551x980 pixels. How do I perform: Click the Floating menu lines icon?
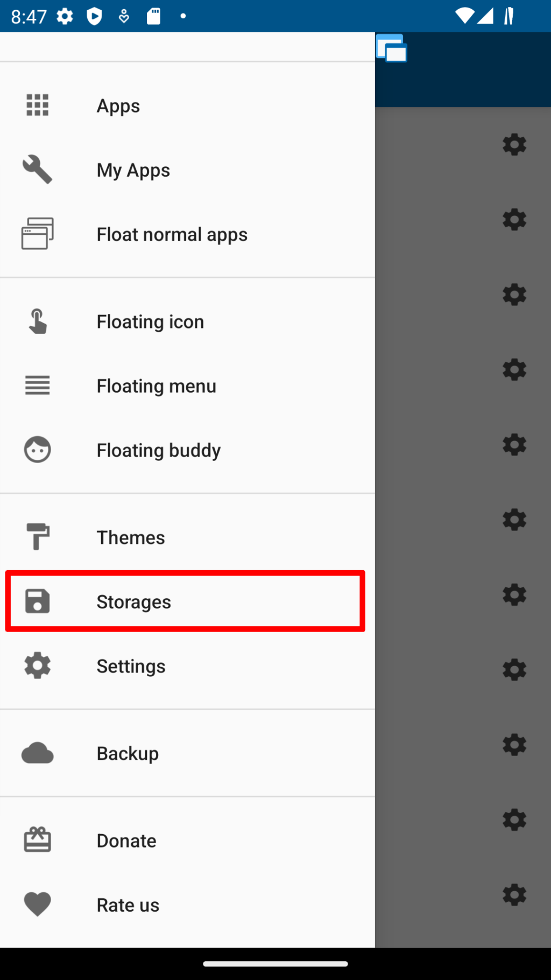point(37,386)
